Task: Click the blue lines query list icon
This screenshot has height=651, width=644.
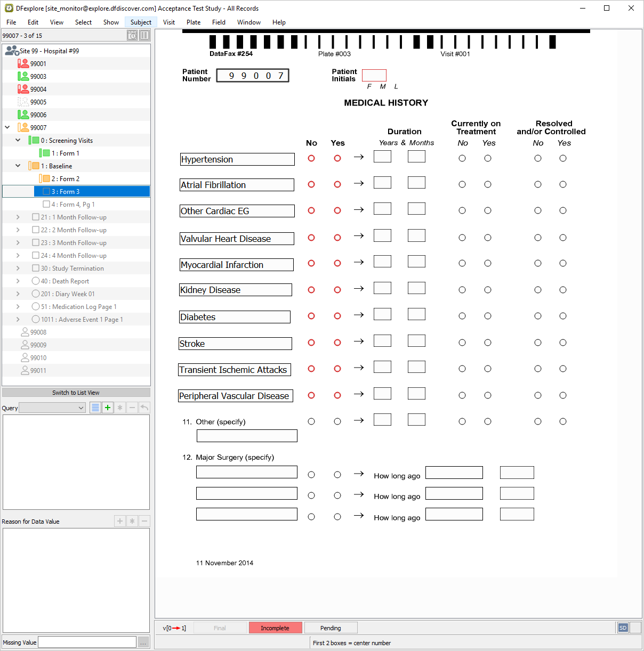Action: tap(95, 408)
